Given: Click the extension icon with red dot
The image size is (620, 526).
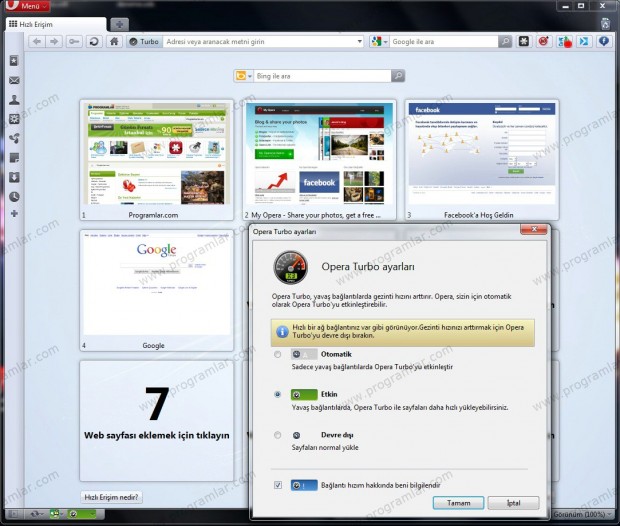Looking at the screenshot, I should (565, 42).
